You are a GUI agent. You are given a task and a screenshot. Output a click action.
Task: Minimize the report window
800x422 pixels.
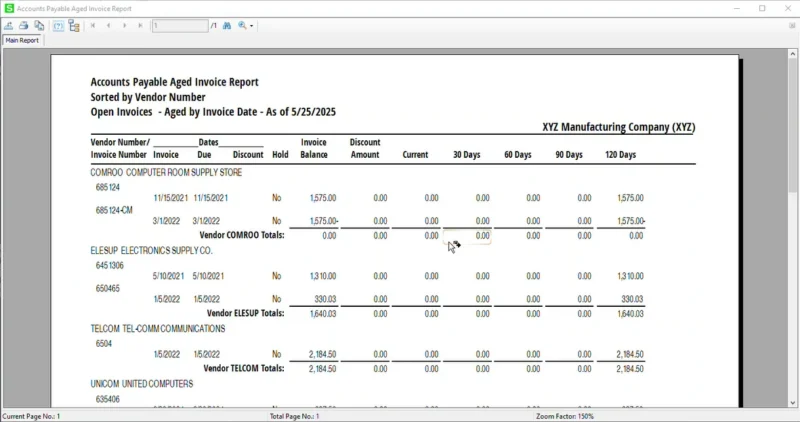pos(737,8)
